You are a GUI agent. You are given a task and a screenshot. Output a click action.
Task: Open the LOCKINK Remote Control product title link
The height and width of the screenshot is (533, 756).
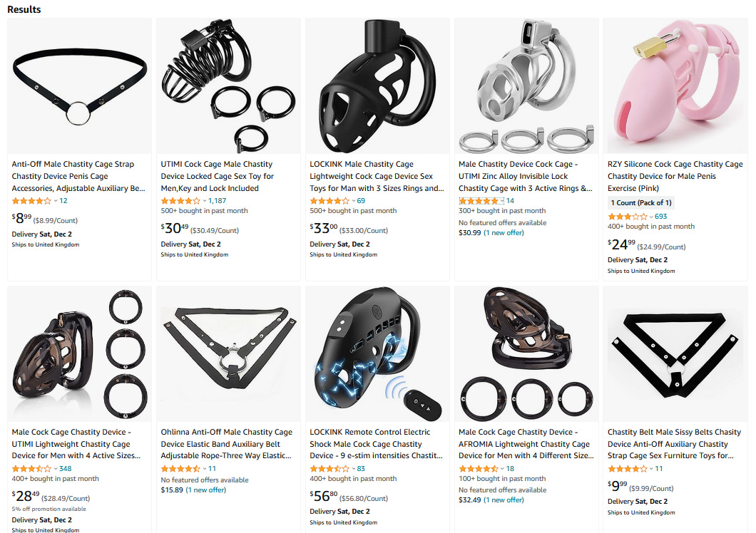point(376,444)
